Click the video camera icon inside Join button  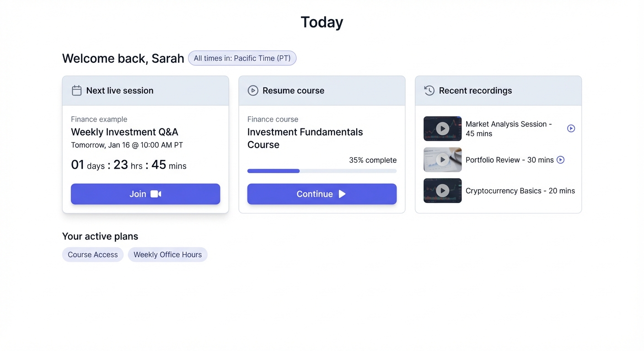click(156, 194)
